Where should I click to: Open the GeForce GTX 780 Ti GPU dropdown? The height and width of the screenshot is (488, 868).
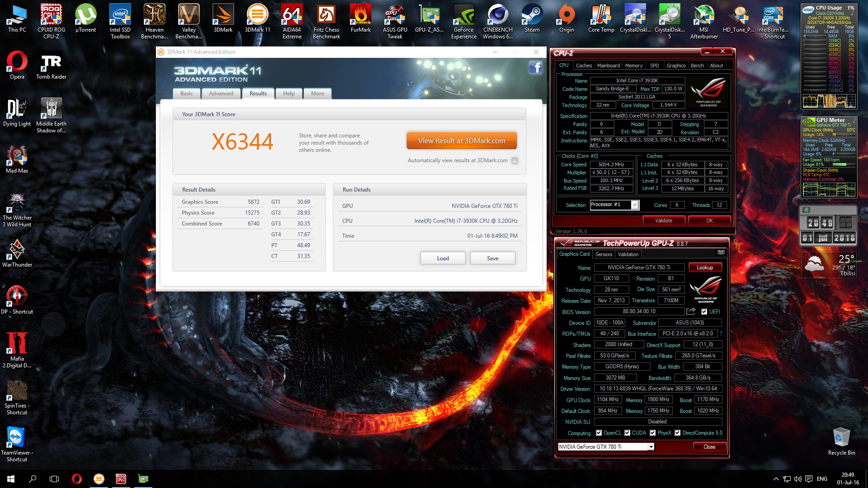(651, 447)
